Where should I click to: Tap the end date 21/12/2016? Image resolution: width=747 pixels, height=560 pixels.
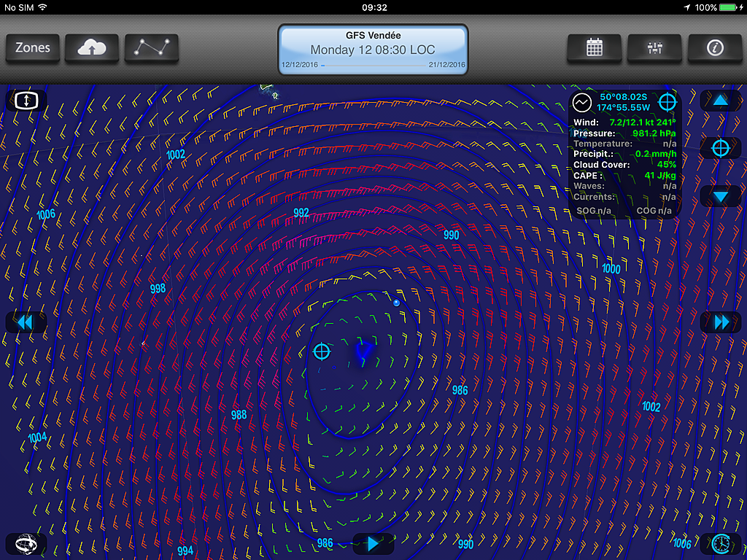[447, 65]
